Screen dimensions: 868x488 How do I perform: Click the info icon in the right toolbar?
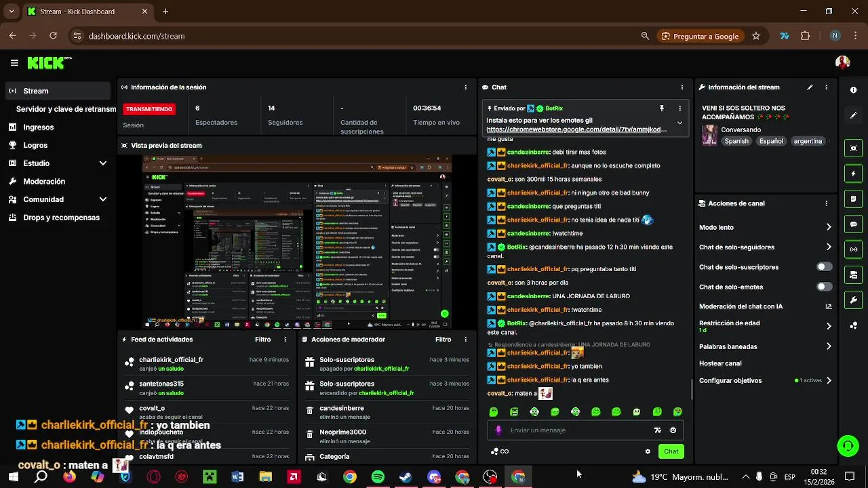tap(853, 90)
